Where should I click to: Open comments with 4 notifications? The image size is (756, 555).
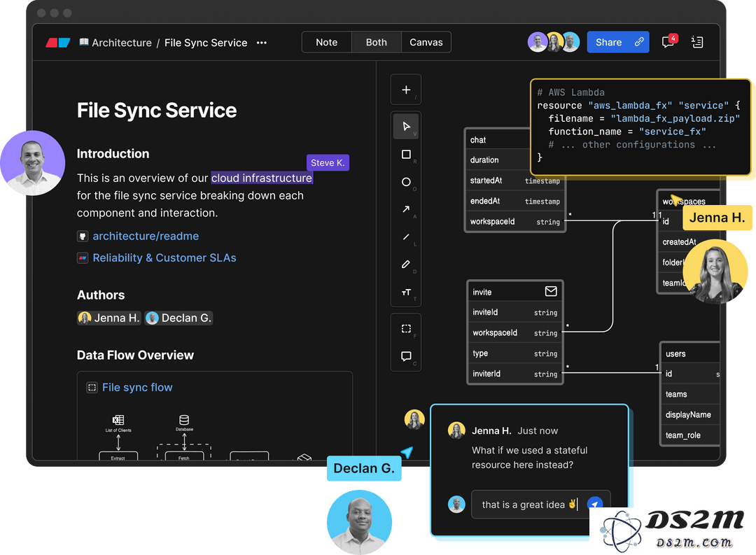tap(668, 41)
